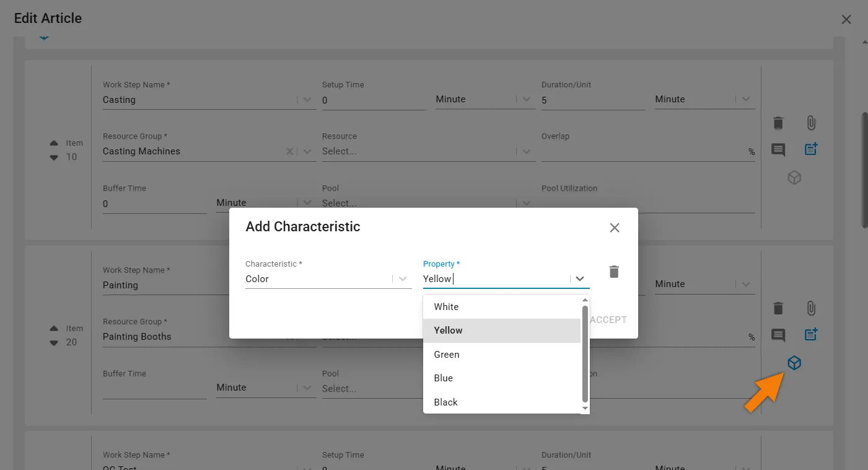
Task: Choose Yellow from the property list
Action: 502,330
